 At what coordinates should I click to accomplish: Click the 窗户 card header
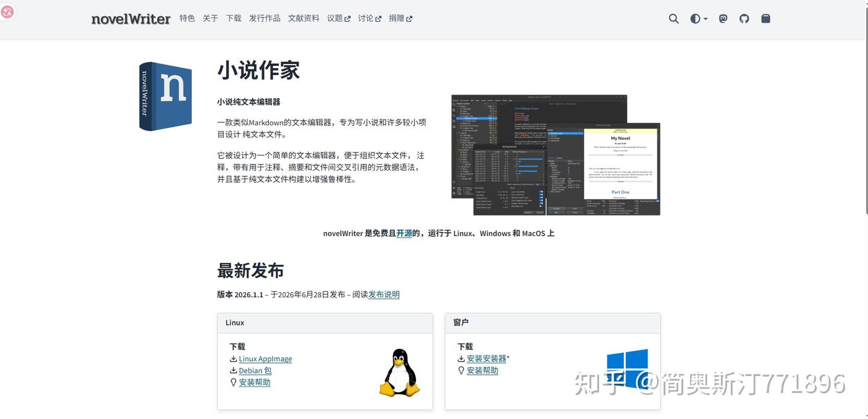pos(553,323)
